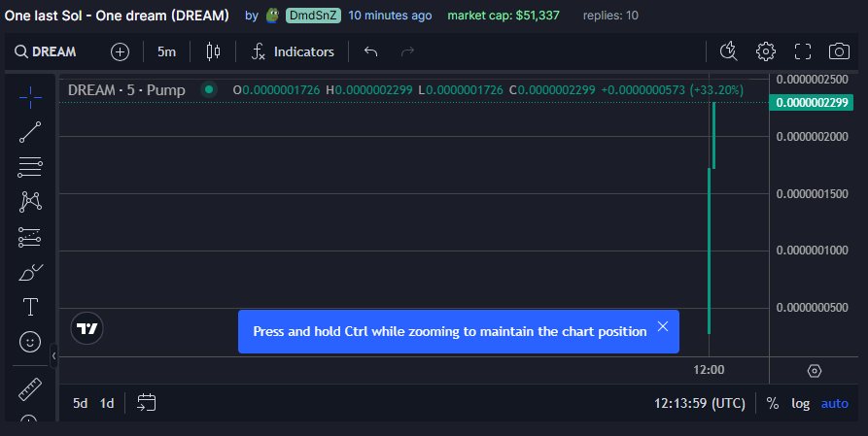
Task: Close the Ctrl zooming tip banner
Action: point(663,326)
